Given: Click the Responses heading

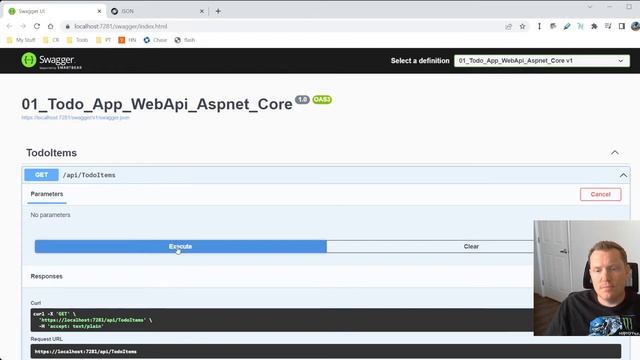Looking at the screenshot, I should (x=47, y=276).
